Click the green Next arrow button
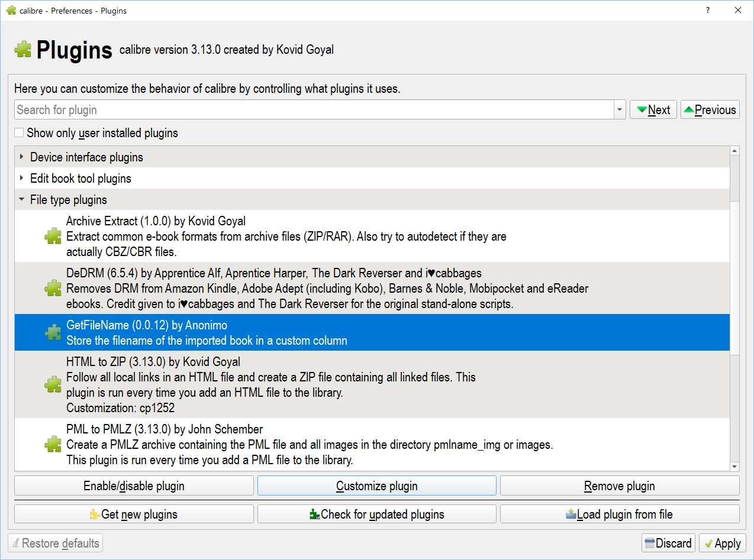The height and width of the screenshot is (560, 754). click(653, 110)
